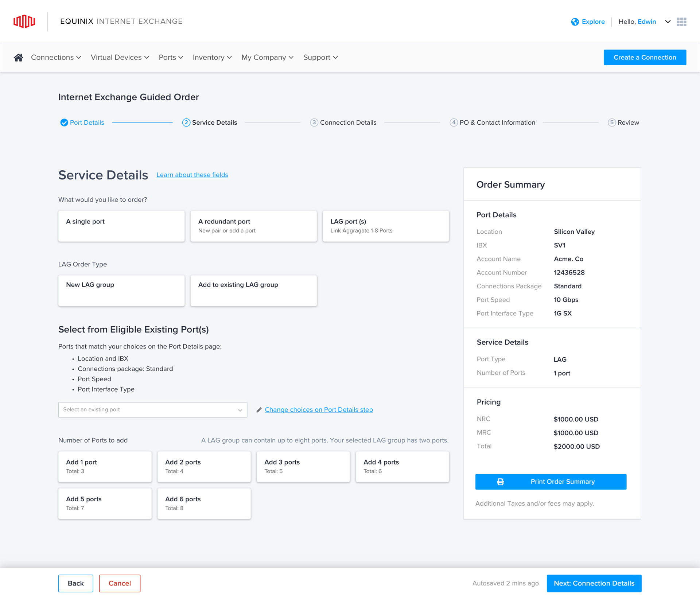Open the Support dropdown

tap(320, 58)
